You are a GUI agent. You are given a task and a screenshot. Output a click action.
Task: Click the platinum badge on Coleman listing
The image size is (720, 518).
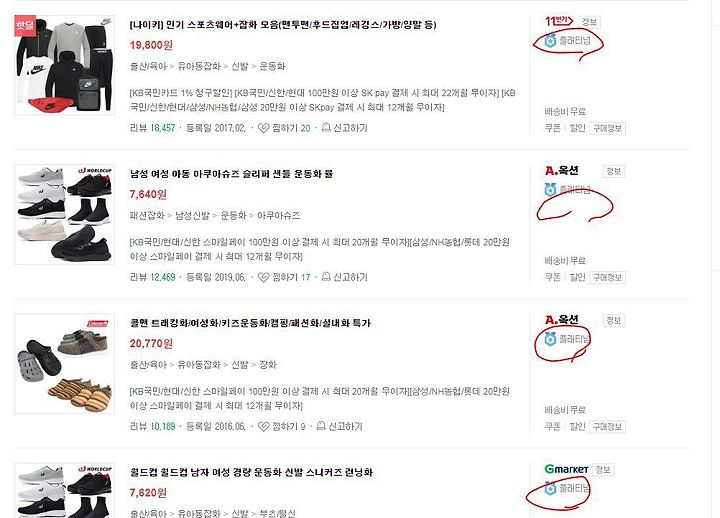pos(568,339)
